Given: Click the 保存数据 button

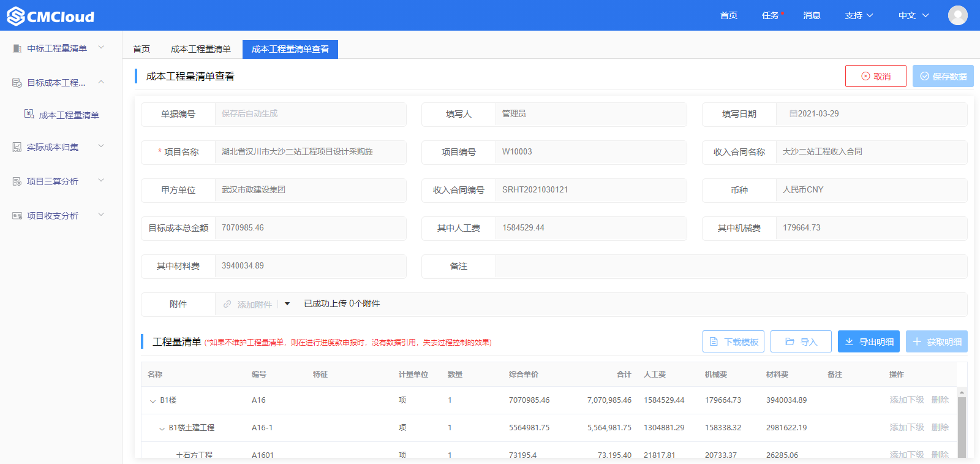Looking at the screenshot, I should [x=943, y=76].
